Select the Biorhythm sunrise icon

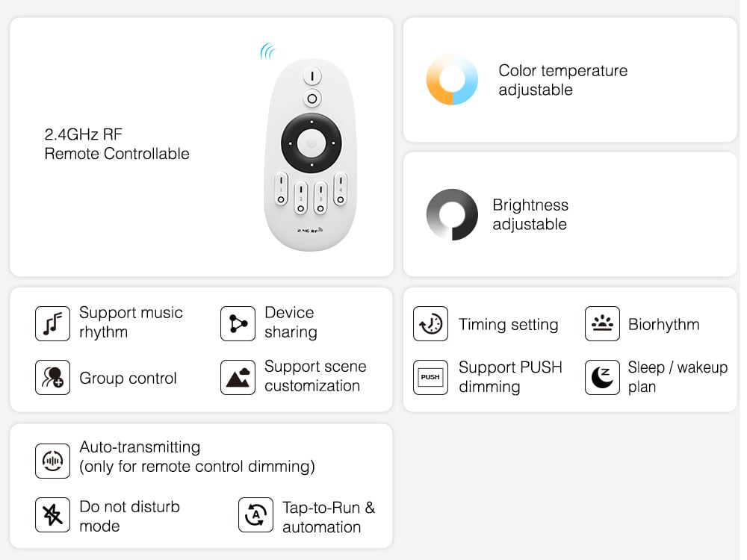(602, 324)
